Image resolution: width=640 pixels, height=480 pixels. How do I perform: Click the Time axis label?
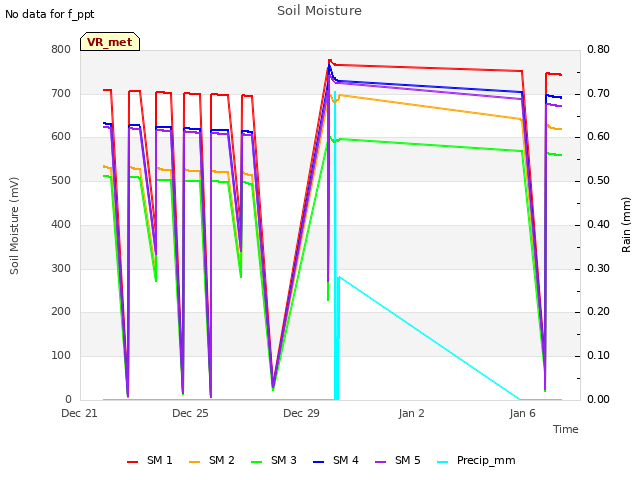coord(566,429)
